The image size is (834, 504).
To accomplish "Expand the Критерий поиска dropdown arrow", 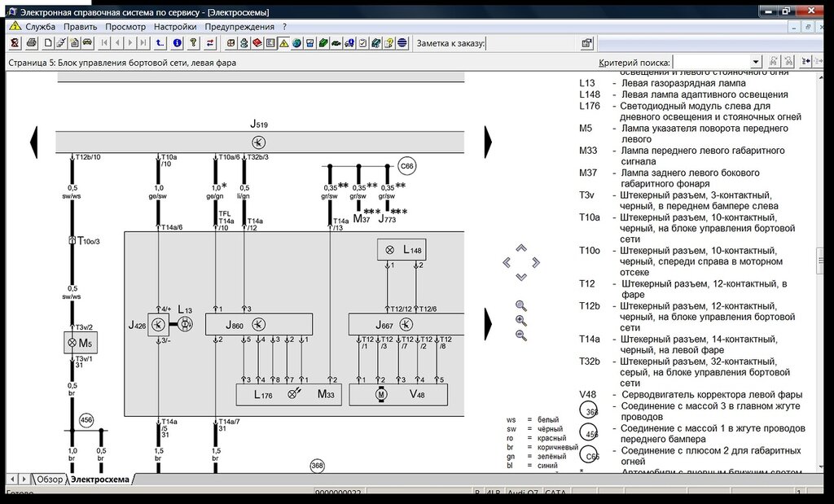I will pyautogui.click(x=756, y=62).
